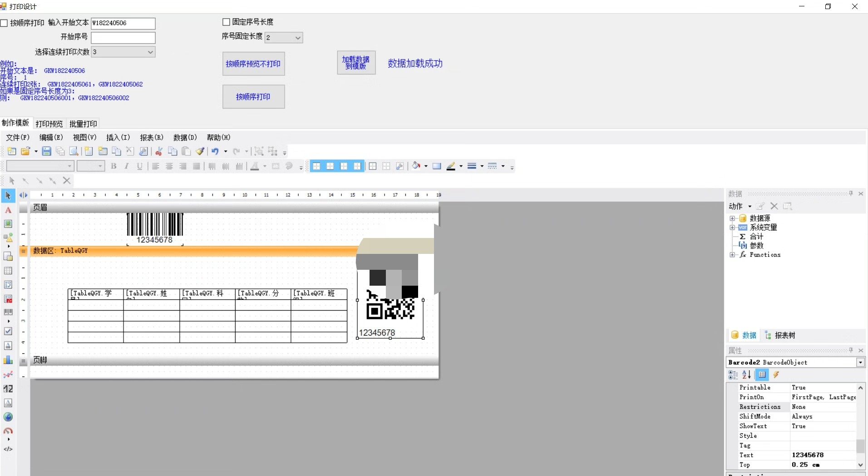Select the Shape object tool
Viewport: 868px width, 476px height.
(8, 238)
